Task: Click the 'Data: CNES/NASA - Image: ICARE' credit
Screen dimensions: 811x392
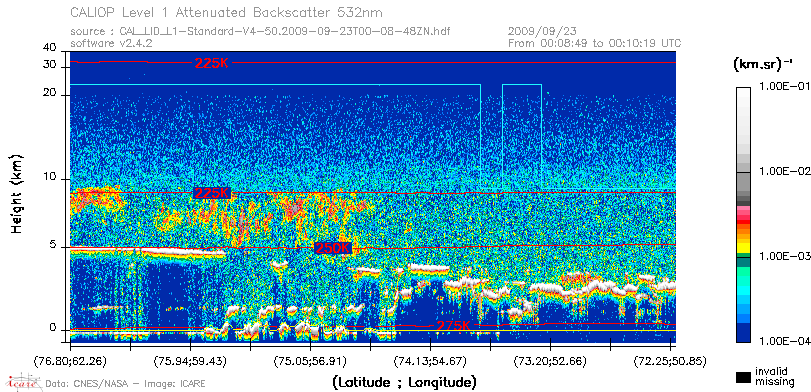Action: pos(125,384)
